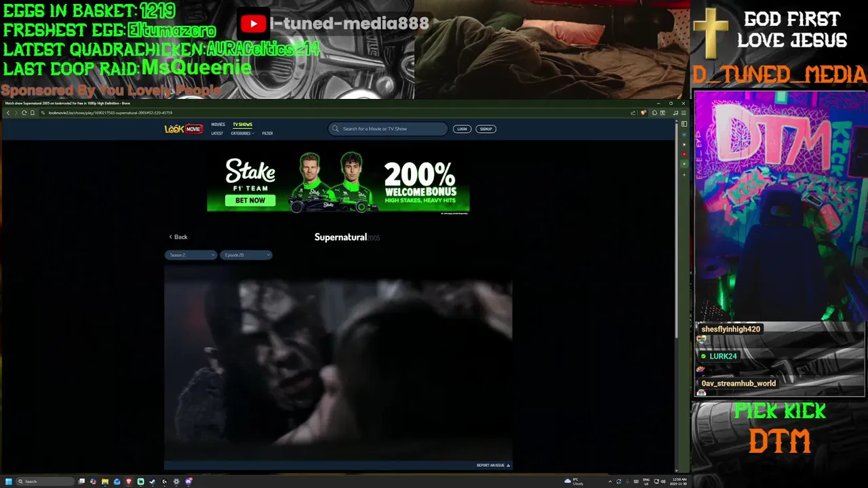868x488 pixels.
Task: Click the ENG US language indicator
Action: point(646,481)
